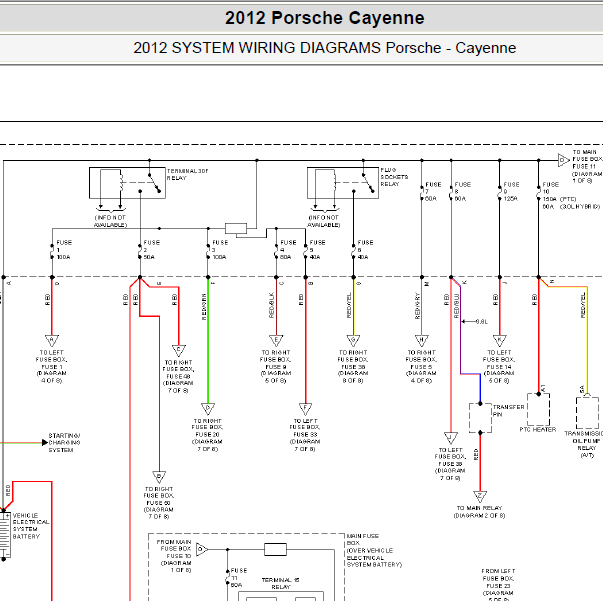
Task: Click the "PLUG SOCKETS RELAY" label
Action: (x=394, y=177)
